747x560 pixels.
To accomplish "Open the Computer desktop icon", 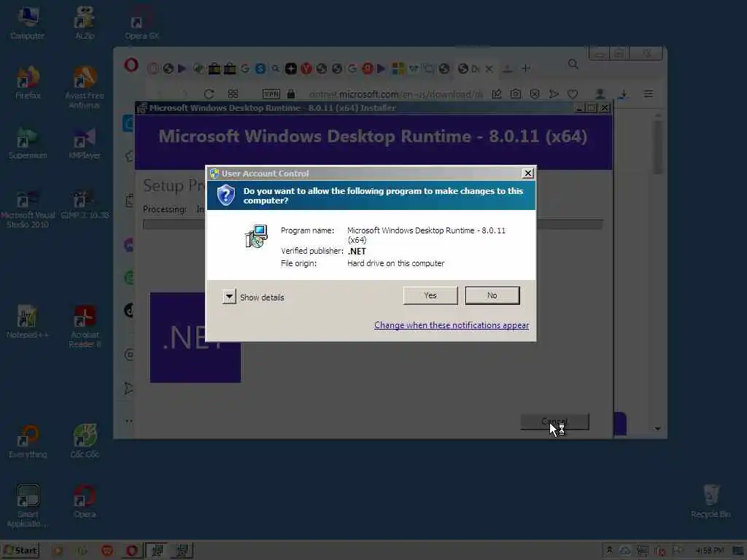I will click(x=27, y=23).
